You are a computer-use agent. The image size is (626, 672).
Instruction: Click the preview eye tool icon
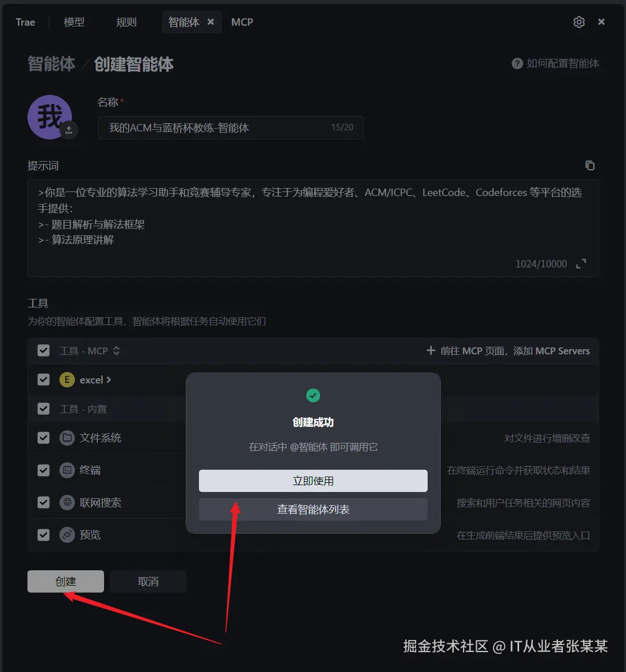[x=67, y=535]
